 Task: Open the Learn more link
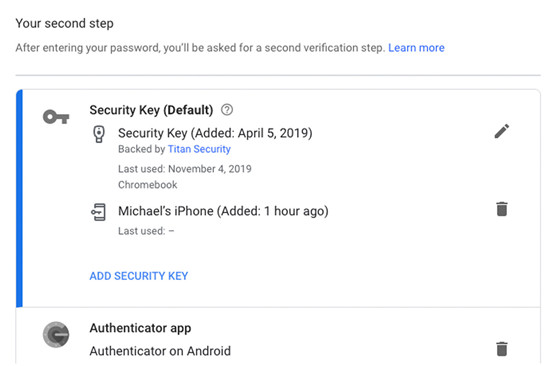pyautogui.click(x=416, y=48)
